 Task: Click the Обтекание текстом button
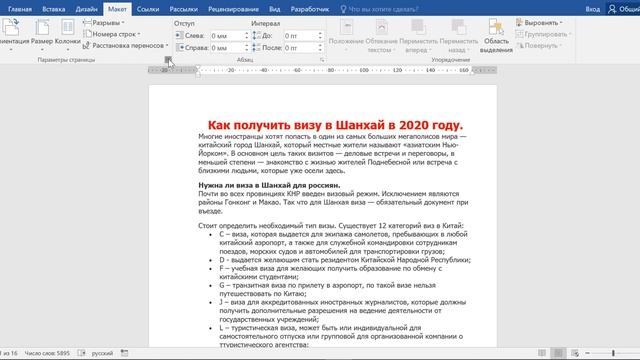tap(381, 36)
